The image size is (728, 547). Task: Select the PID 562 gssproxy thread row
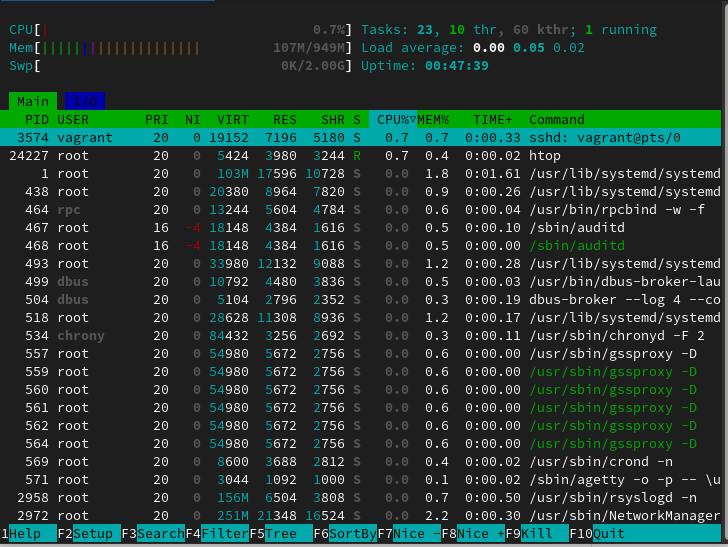(360, 426)
